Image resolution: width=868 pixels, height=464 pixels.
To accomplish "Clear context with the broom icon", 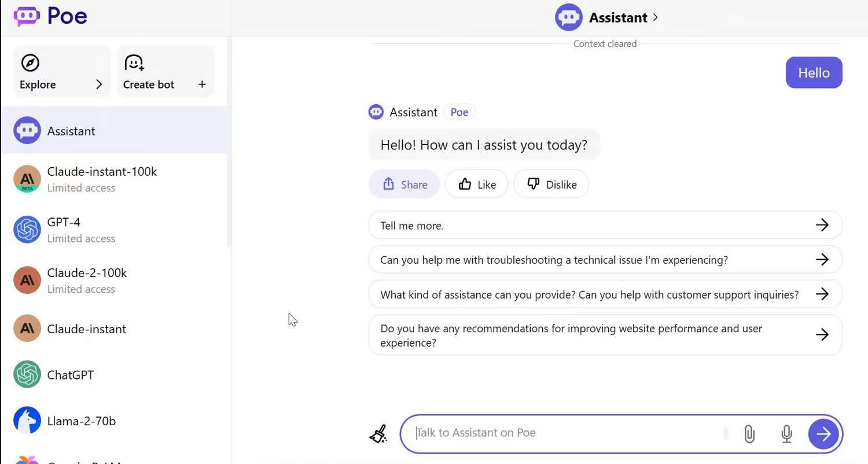I will click(x=378, y=434).
